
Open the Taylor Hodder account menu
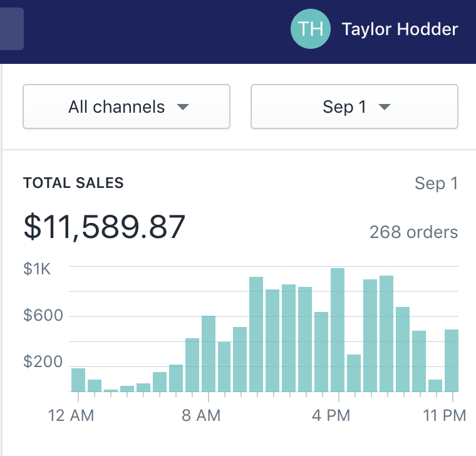point(400,29)
